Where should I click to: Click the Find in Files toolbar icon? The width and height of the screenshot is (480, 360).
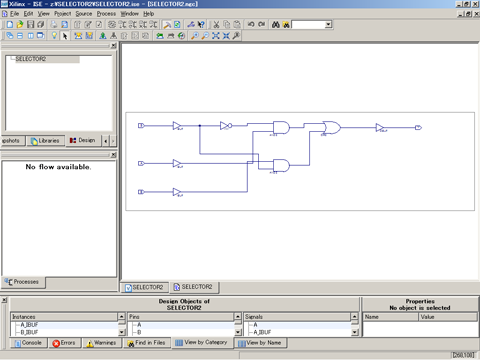pyautogui.click(x=286, y=24)
